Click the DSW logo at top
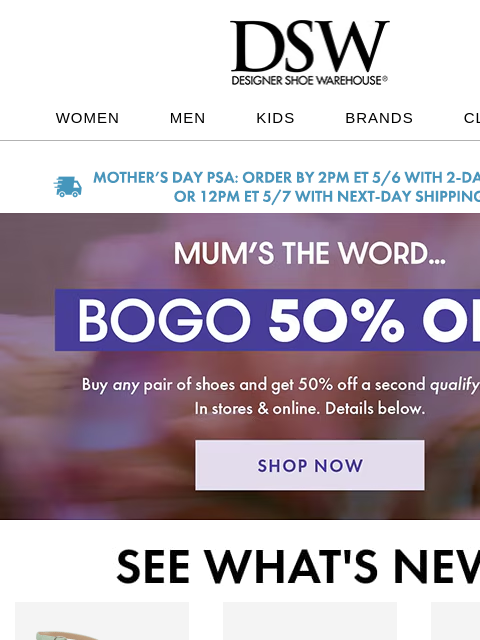 tap(309, 52)
